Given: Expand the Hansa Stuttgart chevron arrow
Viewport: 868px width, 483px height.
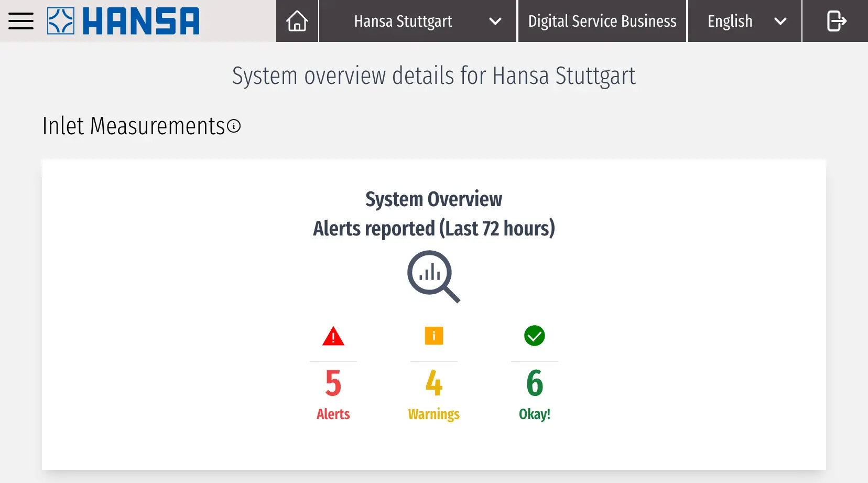Looking at the screenshot, I should [x=495, y=22].
